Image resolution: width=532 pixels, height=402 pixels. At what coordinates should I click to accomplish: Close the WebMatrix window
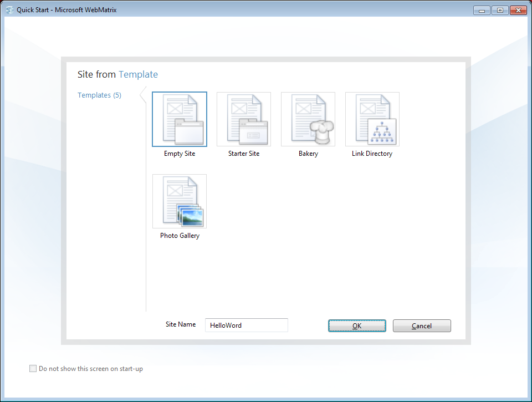click(518, 11)
